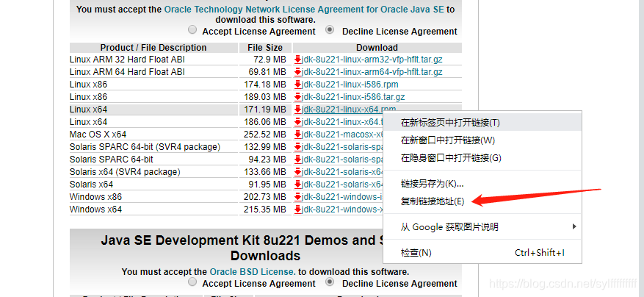Viewport: 644px width, 297px height.
Task: Click the Windows x64 row label
Action: pos(95,210)
